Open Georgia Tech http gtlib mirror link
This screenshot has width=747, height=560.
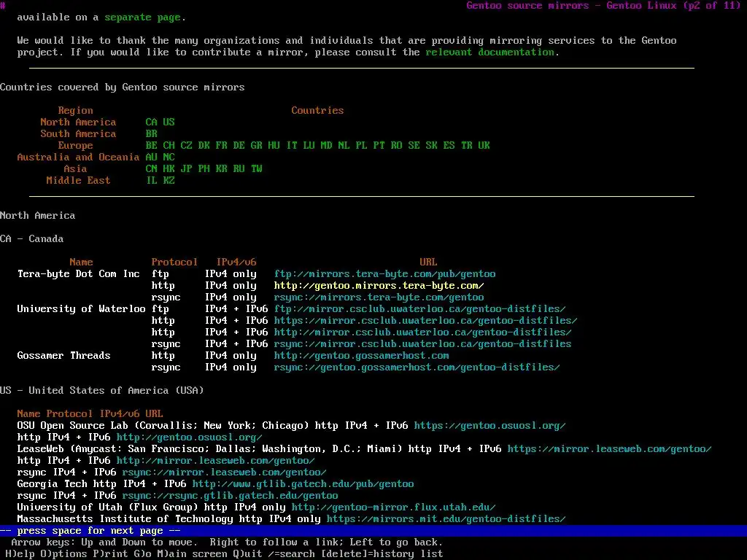click(303, 484)
